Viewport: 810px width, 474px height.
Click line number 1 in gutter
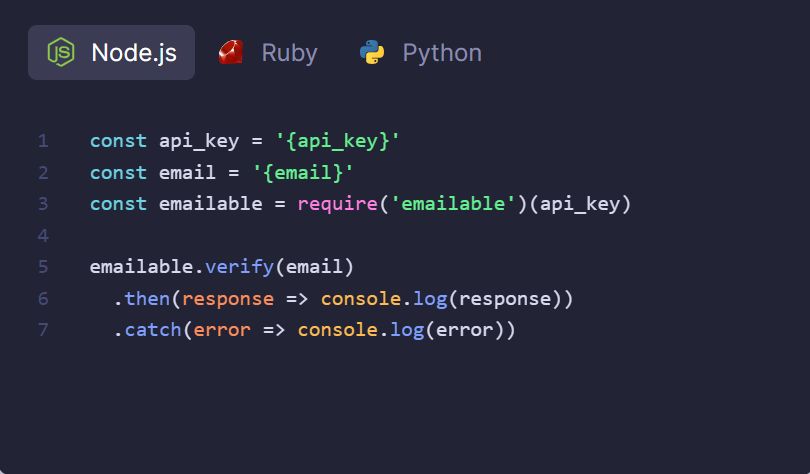click(43, 141)
